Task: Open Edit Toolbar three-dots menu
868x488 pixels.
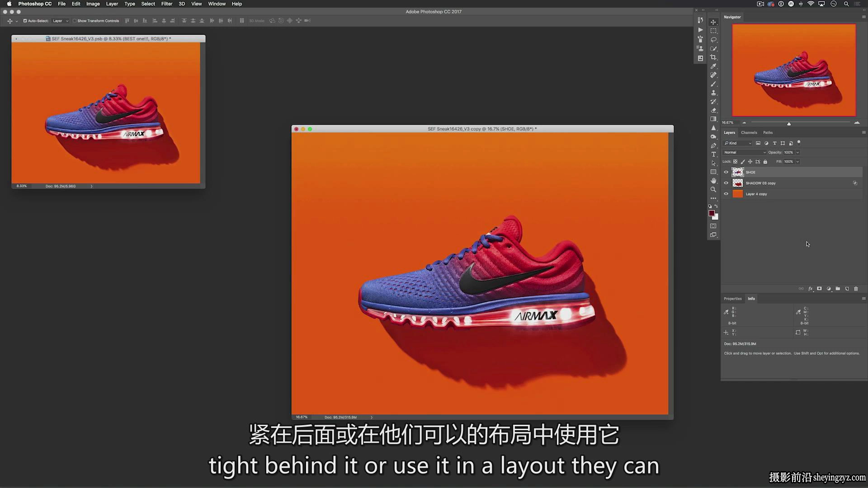Action: click(x=713, y=198)
